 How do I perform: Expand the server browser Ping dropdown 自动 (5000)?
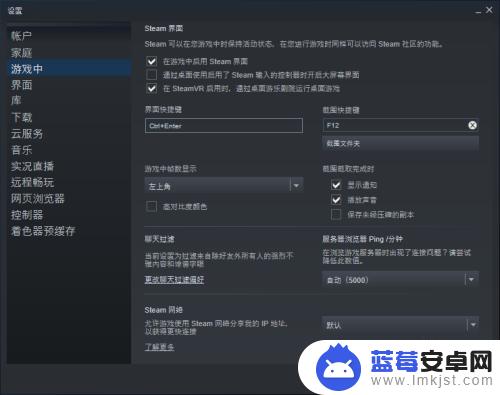[x=401, y=280]
